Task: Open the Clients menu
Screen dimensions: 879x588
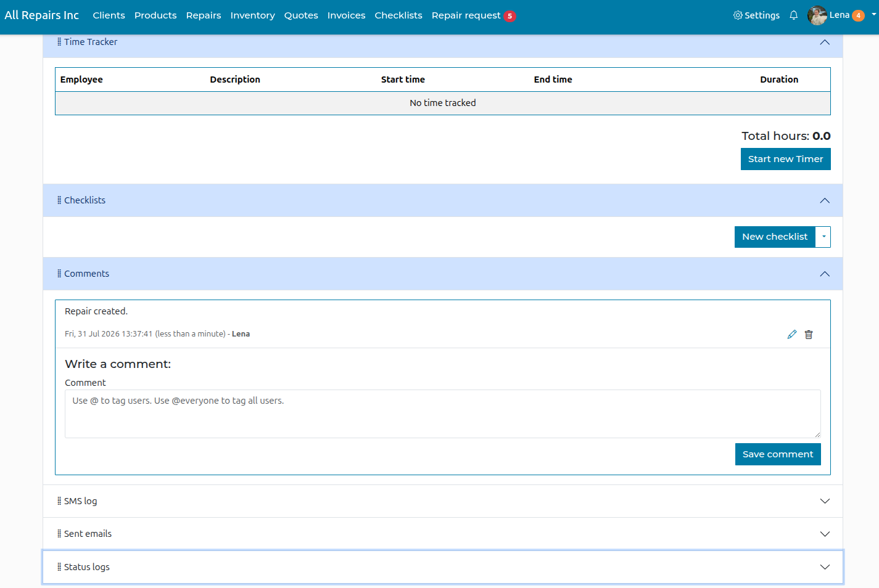Action: (109, 15)
